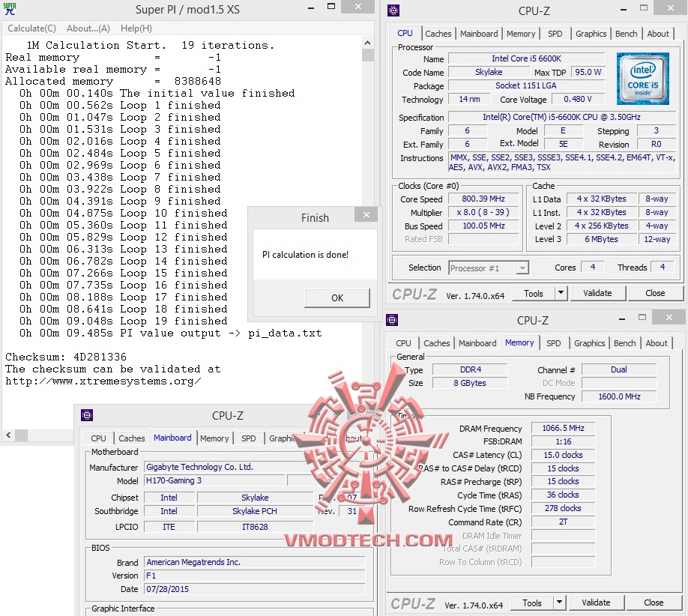Click the Level 3 cache 6 MBytes value
The image size is (688, 616).
coord(601,239)
